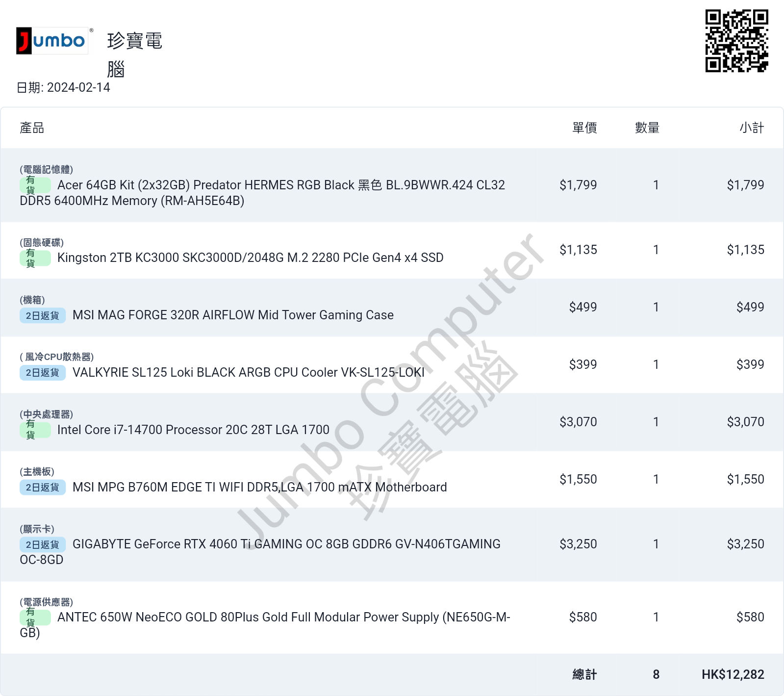The width and height of the screenshot is (784, 696).
Task: Click the 2日返貨 badge beside GIGABYTE RTX 4060
Action: click(43, 544)
